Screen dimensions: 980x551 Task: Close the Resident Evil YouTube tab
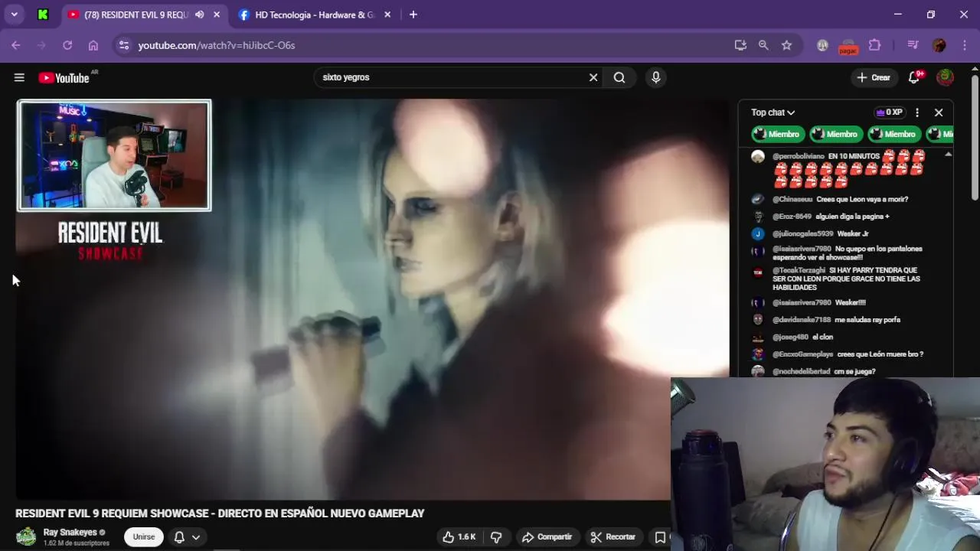click(x=217, y=15)
